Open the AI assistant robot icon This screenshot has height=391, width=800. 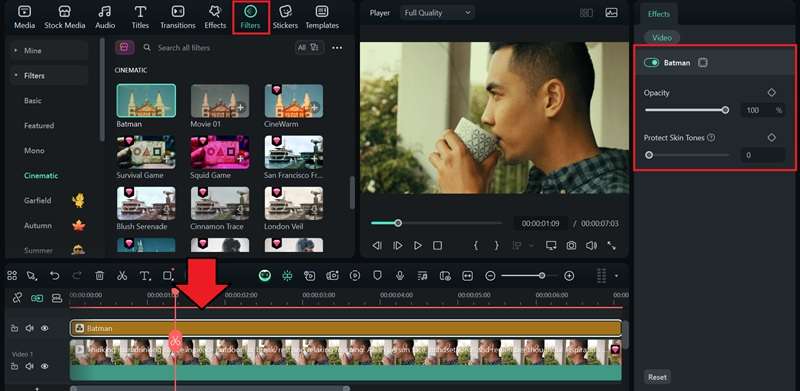pos(265,276)
